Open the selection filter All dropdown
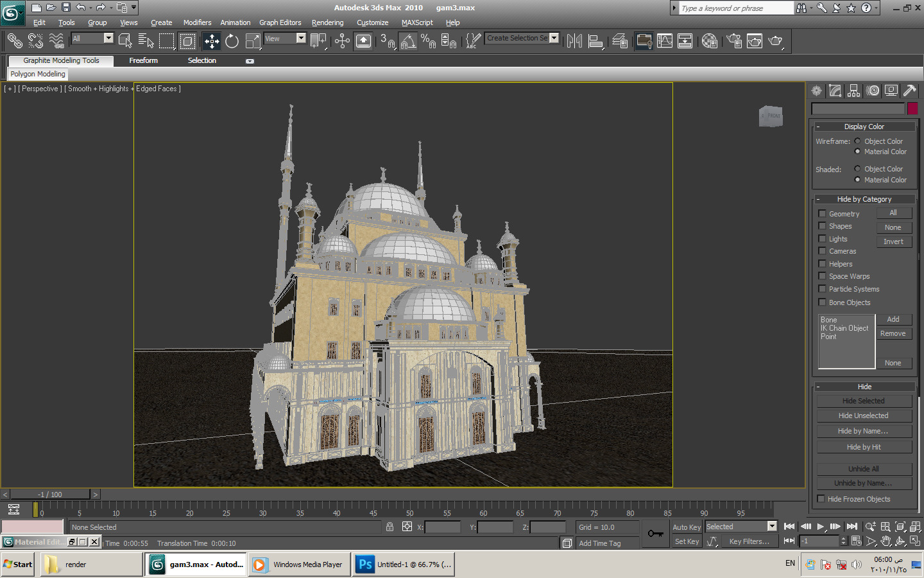The width and height of the screenshot is (924, 578). click(108, 39)
